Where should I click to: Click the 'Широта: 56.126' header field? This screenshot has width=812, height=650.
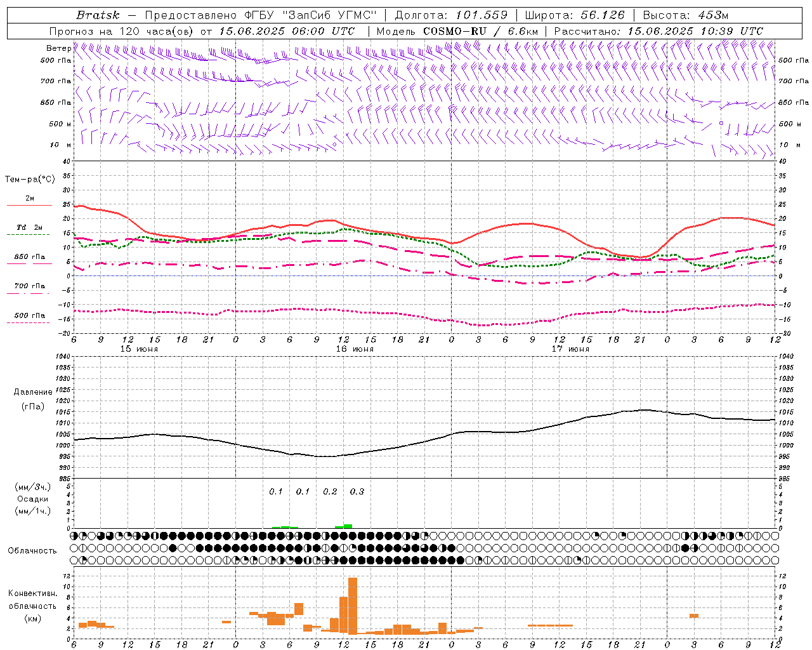coord(575,15)
